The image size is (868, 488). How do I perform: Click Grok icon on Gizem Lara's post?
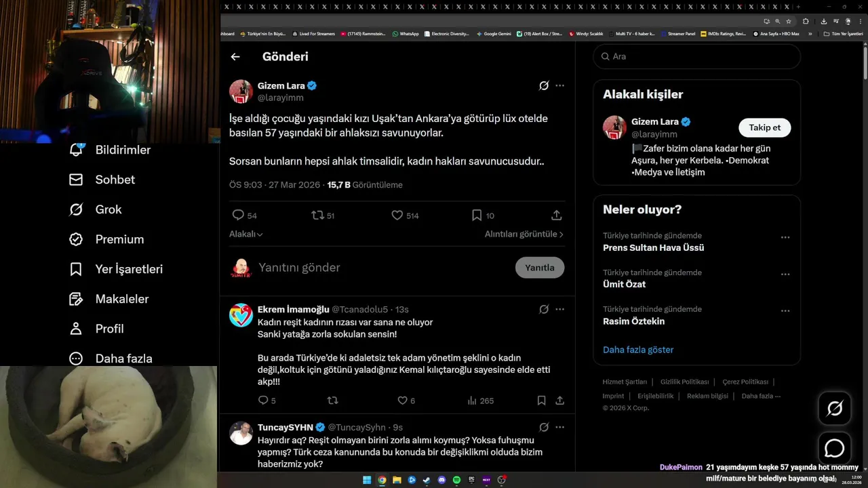click(544, 85)
